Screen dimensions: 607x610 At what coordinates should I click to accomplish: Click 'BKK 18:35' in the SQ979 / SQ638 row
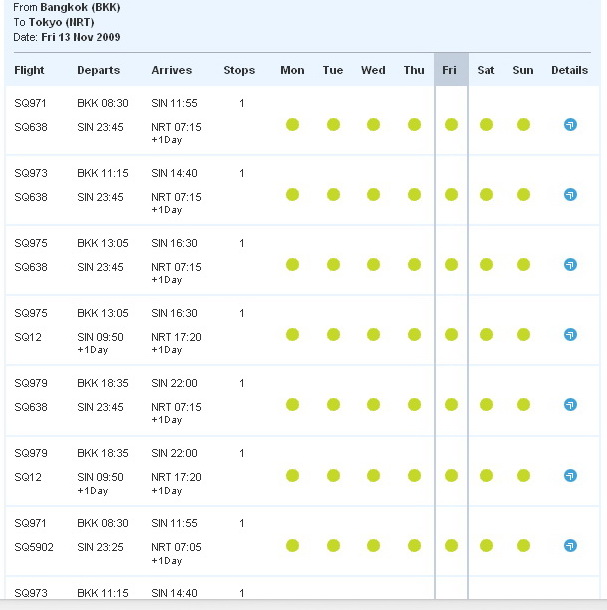(103, 383)
